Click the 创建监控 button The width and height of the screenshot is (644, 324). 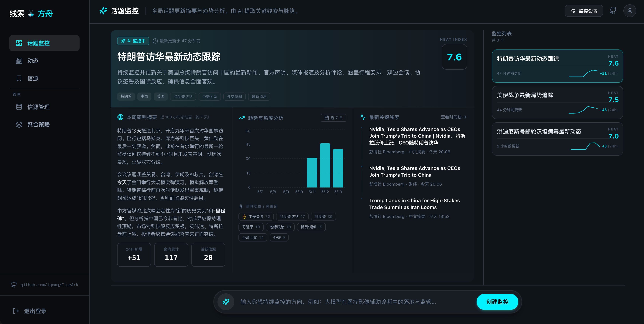[x=497, y=302]
